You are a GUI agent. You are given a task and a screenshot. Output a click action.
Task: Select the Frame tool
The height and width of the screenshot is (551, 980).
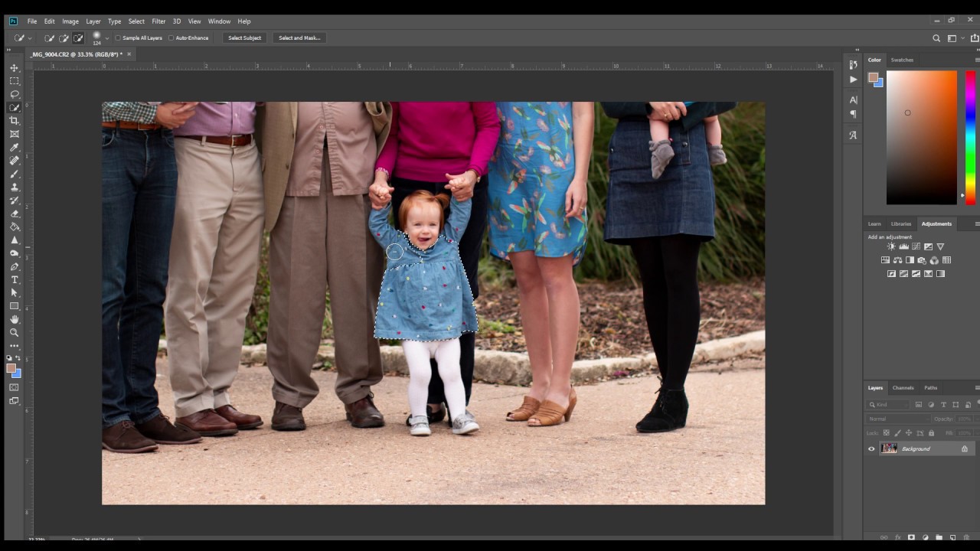15,134
